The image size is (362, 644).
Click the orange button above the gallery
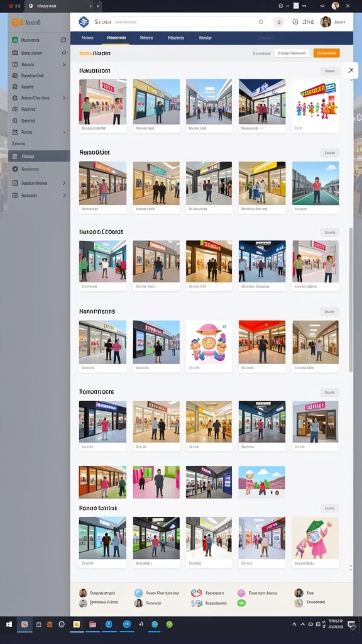coord(326,53)
